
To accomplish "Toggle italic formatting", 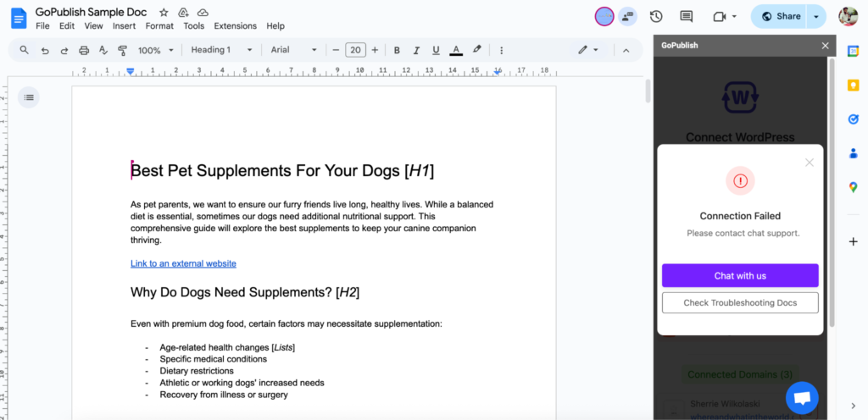I will pyautogui.click(x=416, y=50).
